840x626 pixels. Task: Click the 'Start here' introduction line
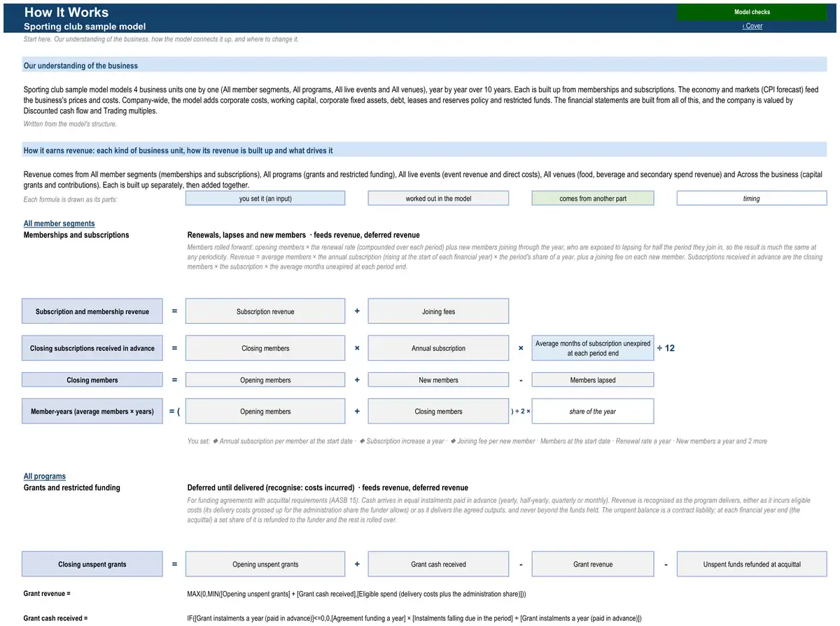pos(161,39)
